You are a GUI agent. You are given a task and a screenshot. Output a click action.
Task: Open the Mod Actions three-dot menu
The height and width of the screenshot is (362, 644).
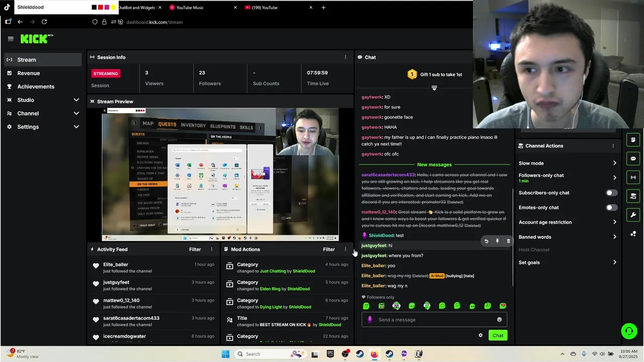click(x=345, y=249)
